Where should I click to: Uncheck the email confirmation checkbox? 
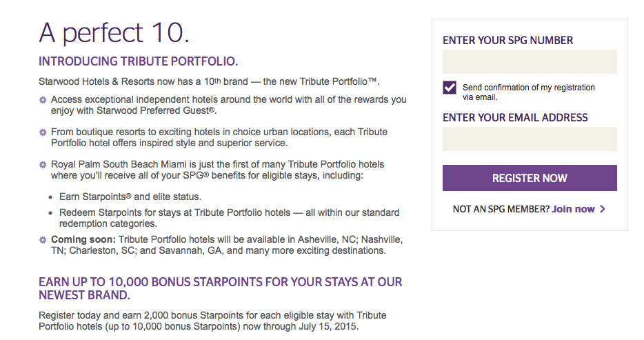450,88
